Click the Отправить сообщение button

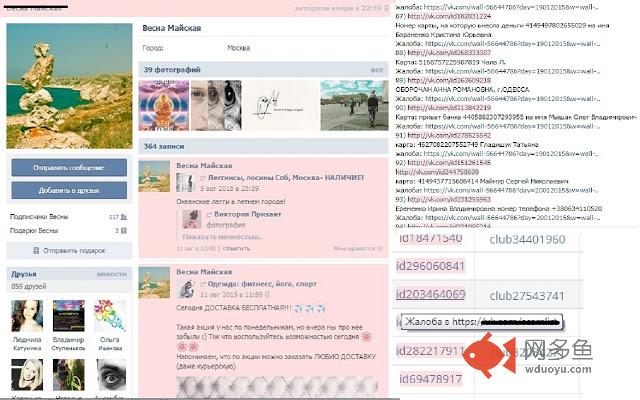click(69, 167)
